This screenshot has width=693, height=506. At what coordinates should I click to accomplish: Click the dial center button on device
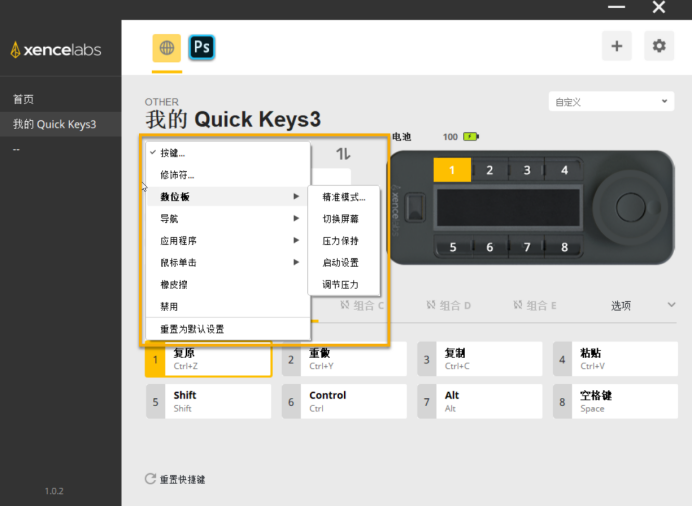(631, 207)
